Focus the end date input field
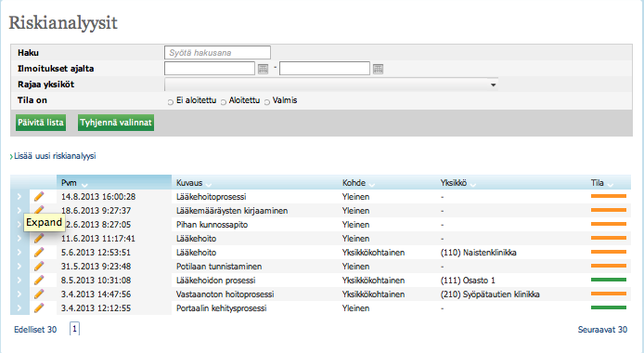The height and width of the screenshot is (353, 644). click(x=325, y=69)
